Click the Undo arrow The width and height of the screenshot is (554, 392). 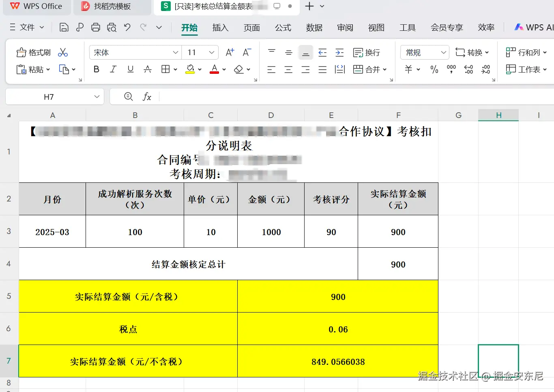click(127, 27)
